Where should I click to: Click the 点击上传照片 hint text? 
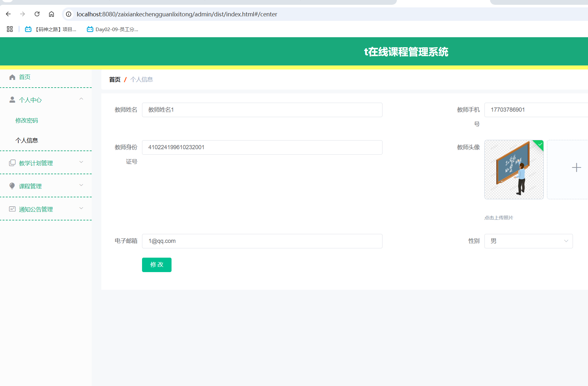click(x=499, y=218)
